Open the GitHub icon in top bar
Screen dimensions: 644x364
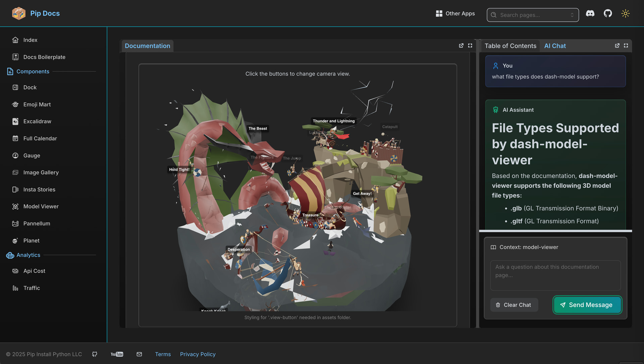[x=608, y=13]
